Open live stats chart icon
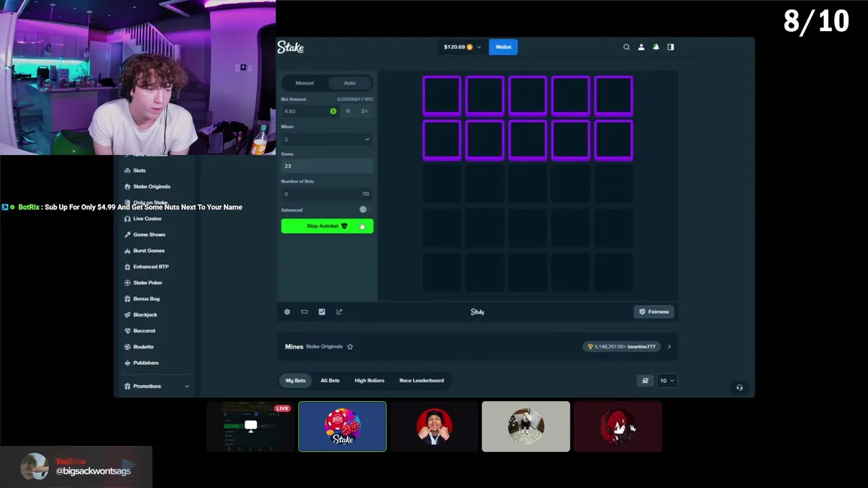 322,312
